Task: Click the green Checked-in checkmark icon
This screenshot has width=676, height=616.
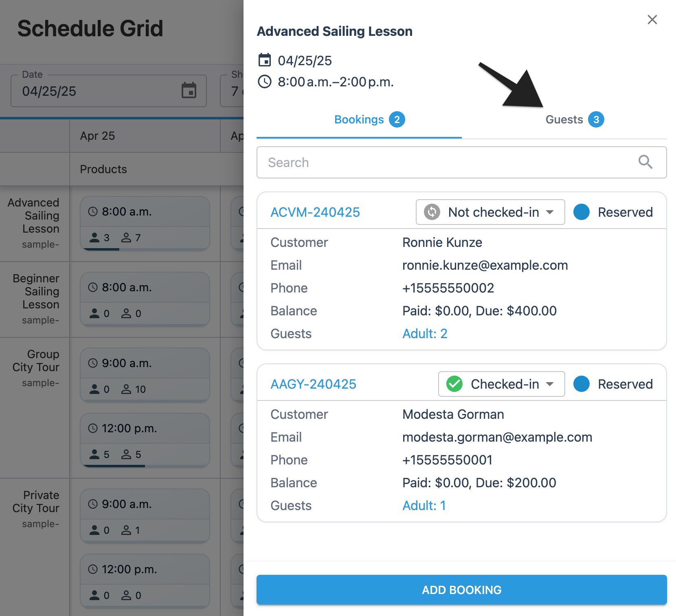Action: [454, 384]
